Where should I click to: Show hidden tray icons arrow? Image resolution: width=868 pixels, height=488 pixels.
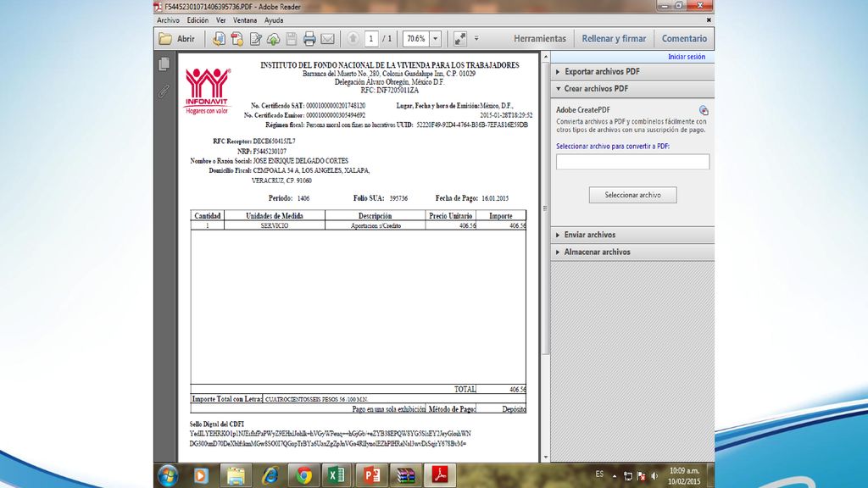pos(615,476)
